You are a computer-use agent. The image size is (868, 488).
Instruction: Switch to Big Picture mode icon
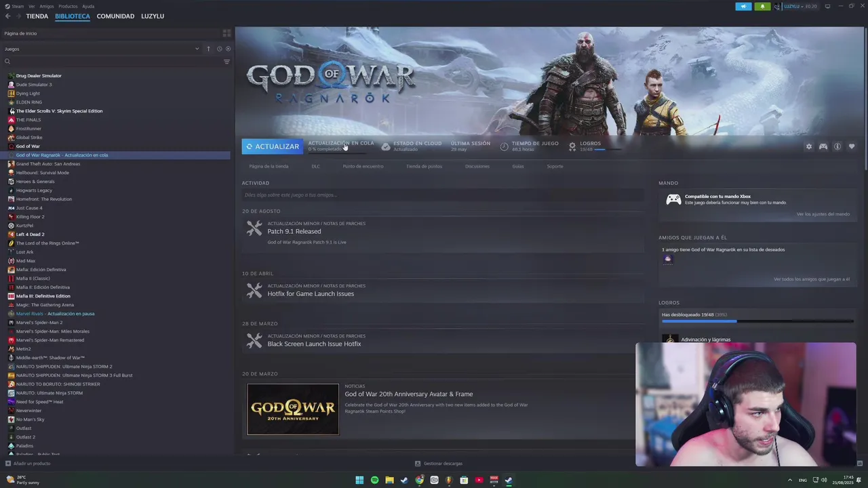pyautogui.click(x=827, y=6)
